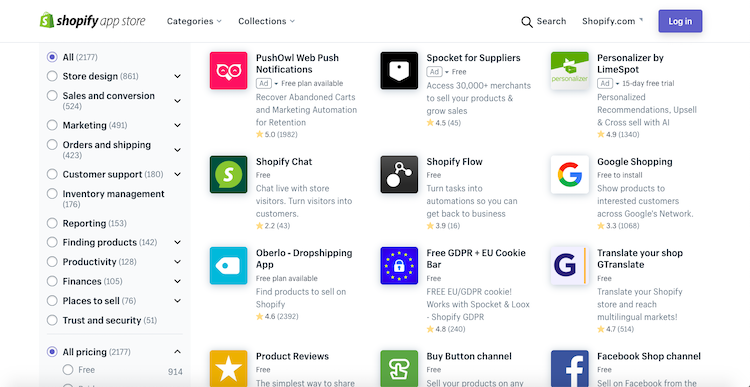This screenshot has height=387, width=750.
Task: Click the search magnifier icon
Action: 527,22
